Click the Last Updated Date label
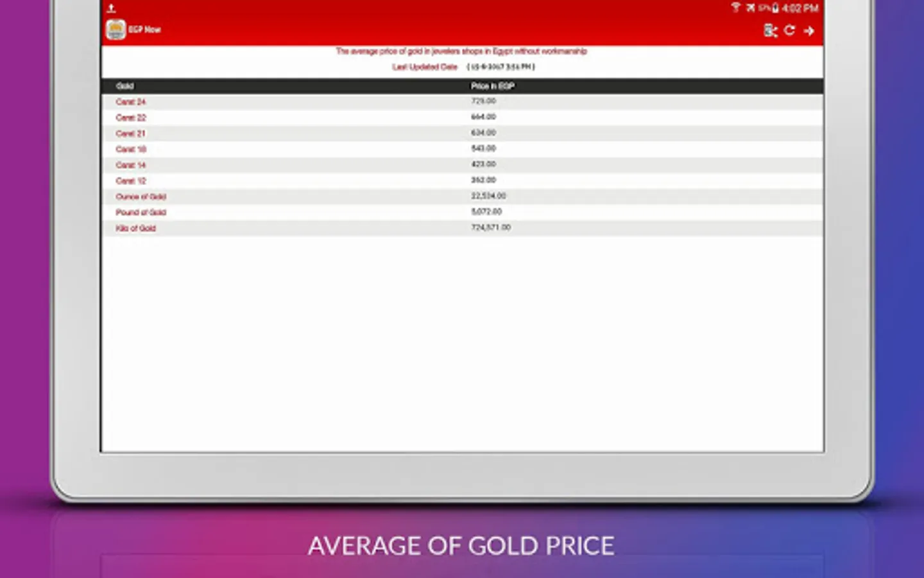Screen dimensions: 924x578 (425, 67)
